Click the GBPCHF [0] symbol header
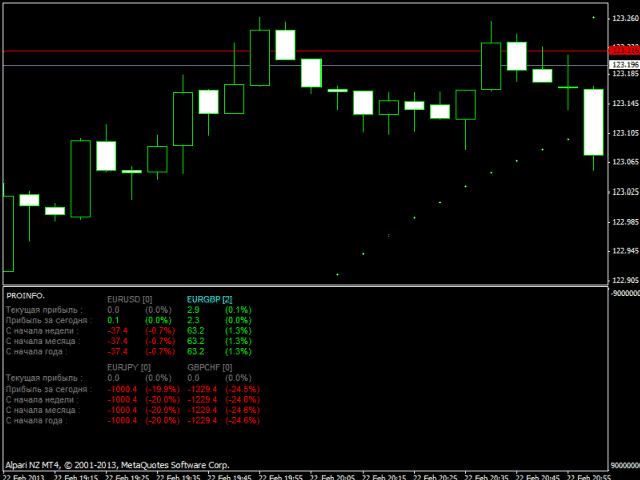Image resolution: width=640 pixels, height=480 pixels. (x=209, y=368)
